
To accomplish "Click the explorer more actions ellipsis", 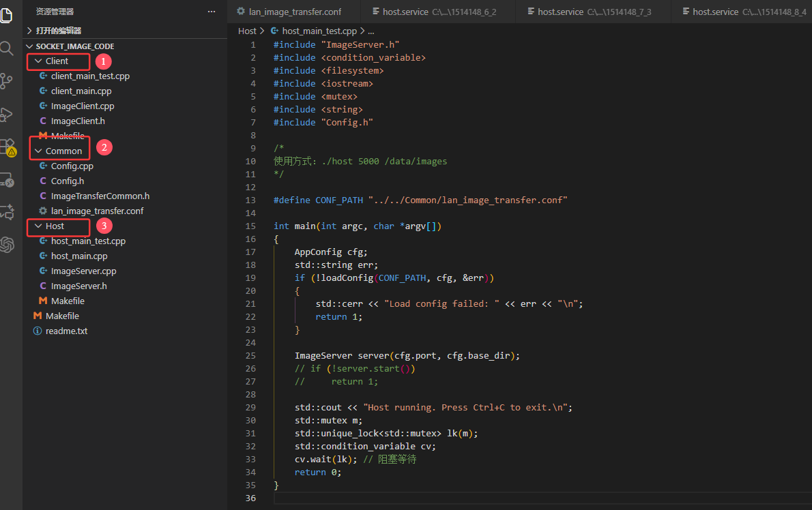I will click(212, 12).
